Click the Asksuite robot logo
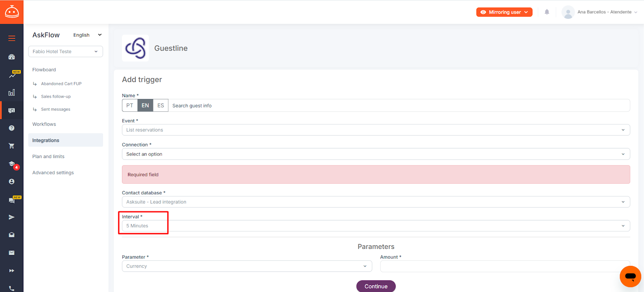This screenshot has width=644, height=292. [x=12, y=12]
